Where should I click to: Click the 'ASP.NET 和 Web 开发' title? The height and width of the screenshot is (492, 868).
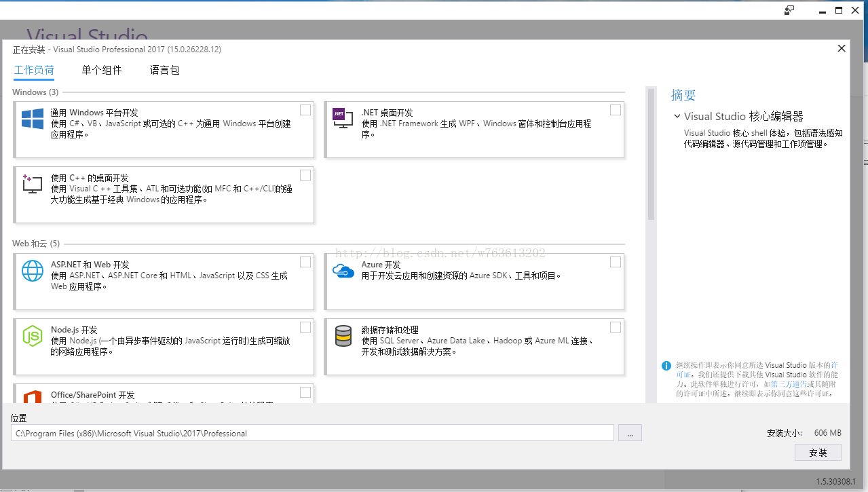pos(90,265)
